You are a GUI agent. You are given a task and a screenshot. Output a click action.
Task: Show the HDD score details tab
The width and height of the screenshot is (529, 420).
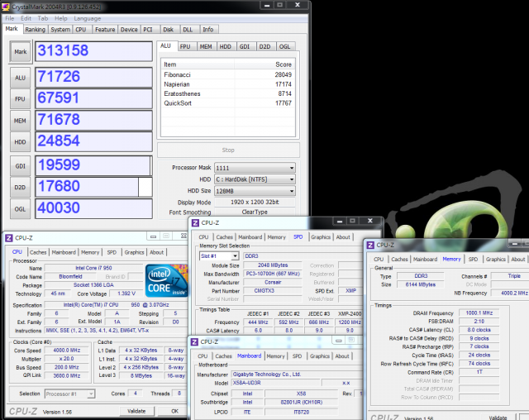click(x=226, y=46)
